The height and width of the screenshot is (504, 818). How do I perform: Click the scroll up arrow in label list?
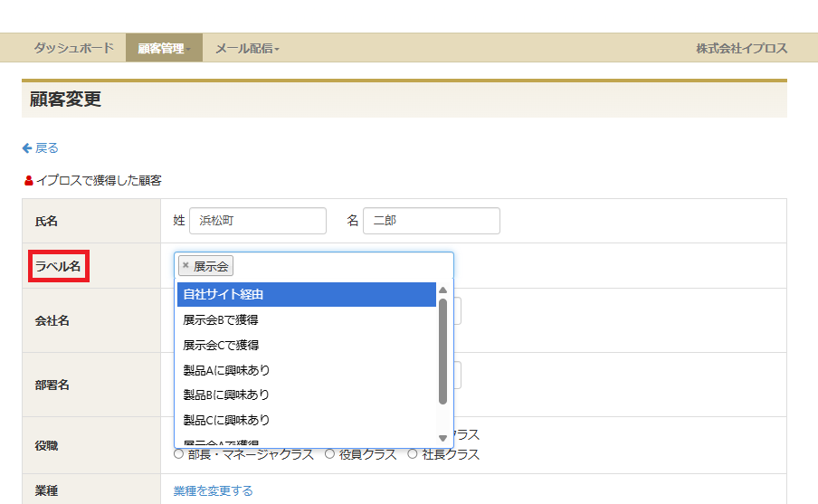point(442,290)
